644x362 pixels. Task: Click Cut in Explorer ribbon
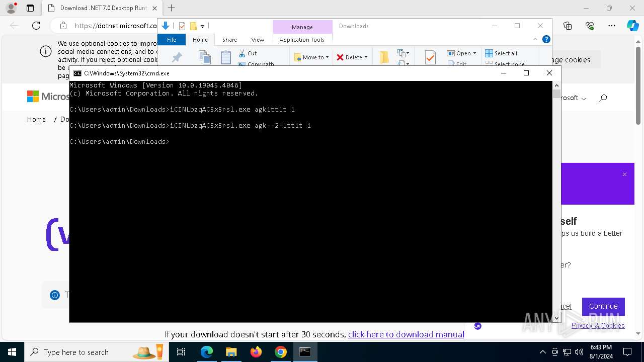coord(248,53)
